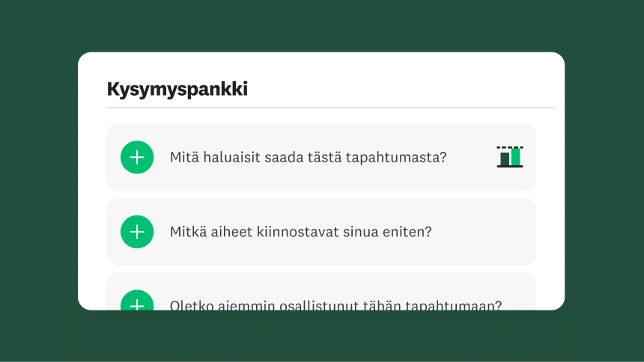Choose the "Oletko aiemmin osallistunut tähän tapahtumaan?" question
Image resolution: width=644 pixels, height=362 pixels.
coord(335,305)
